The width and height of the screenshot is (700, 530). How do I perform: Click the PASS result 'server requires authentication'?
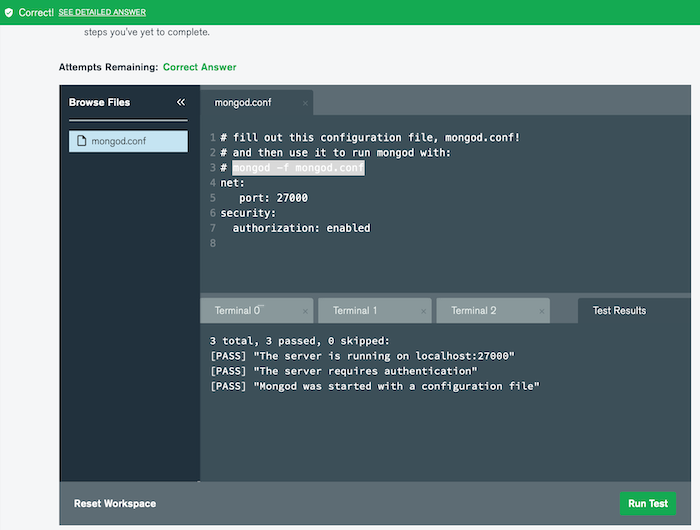[x=344, y=371]
